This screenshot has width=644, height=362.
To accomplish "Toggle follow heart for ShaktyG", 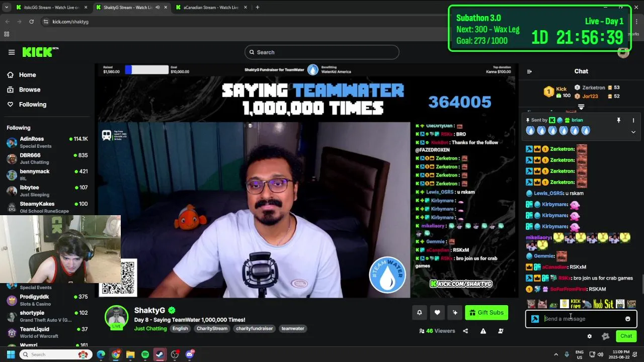I will [x=437, y=313].
